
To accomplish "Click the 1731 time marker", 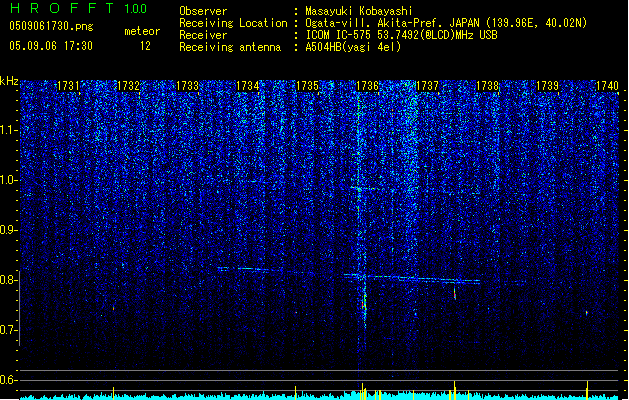I will tap(68, 86).
